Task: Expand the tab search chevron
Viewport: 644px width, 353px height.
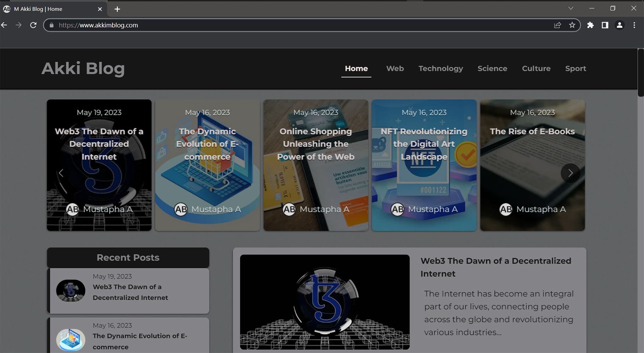Action: (x=570, y=8)
